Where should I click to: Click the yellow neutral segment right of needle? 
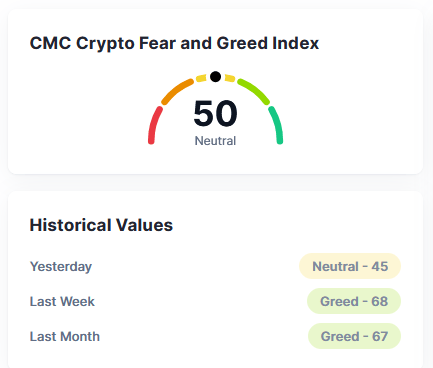230,78
